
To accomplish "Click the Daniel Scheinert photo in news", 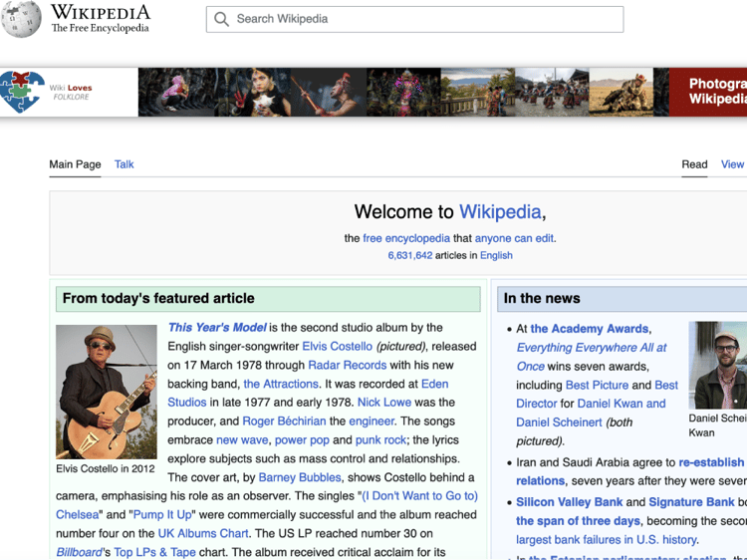I will [718, 365].
